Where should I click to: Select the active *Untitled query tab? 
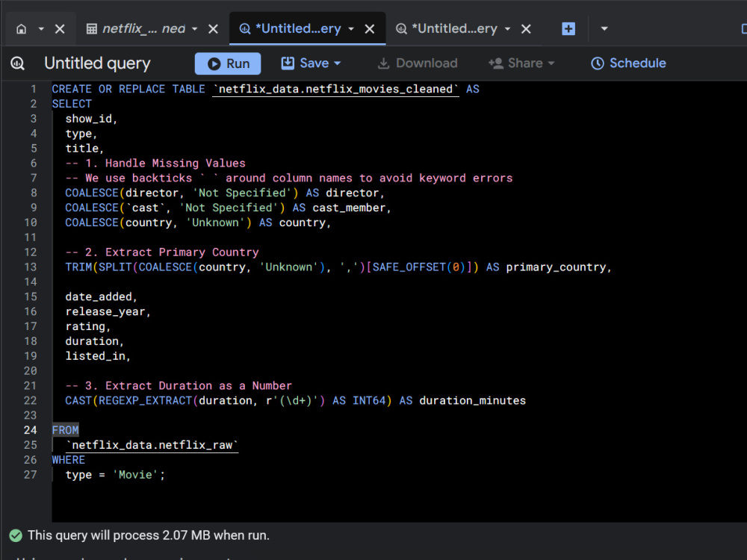298,29
